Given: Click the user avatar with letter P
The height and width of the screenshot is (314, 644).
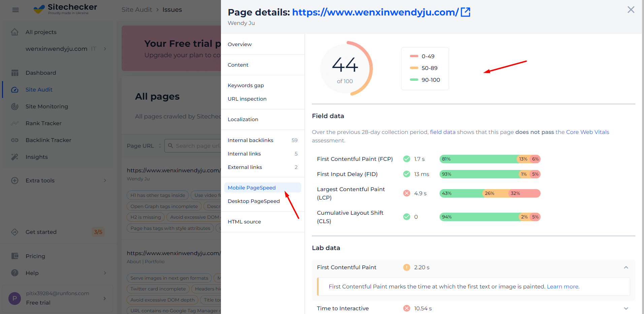Looking at the screenshot, I should click(x=14, y=299).
